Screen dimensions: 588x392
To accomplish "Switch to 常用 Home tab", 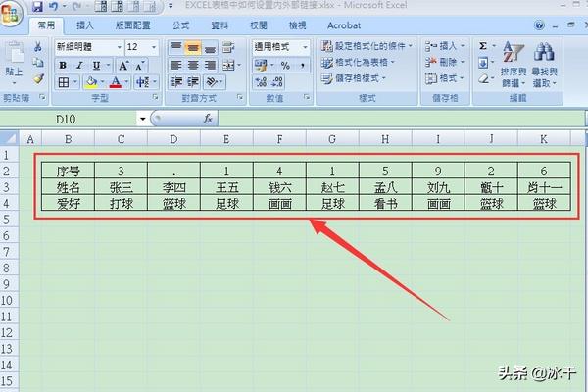I will click(46, 25).
